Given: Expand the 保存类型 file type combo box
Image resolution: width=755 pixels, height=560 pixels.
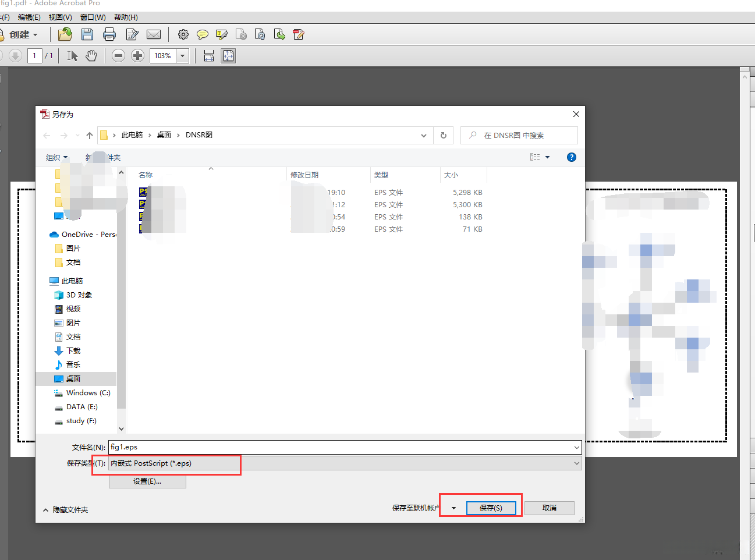Looking at the screenshot, I should (x=345, y=463).
